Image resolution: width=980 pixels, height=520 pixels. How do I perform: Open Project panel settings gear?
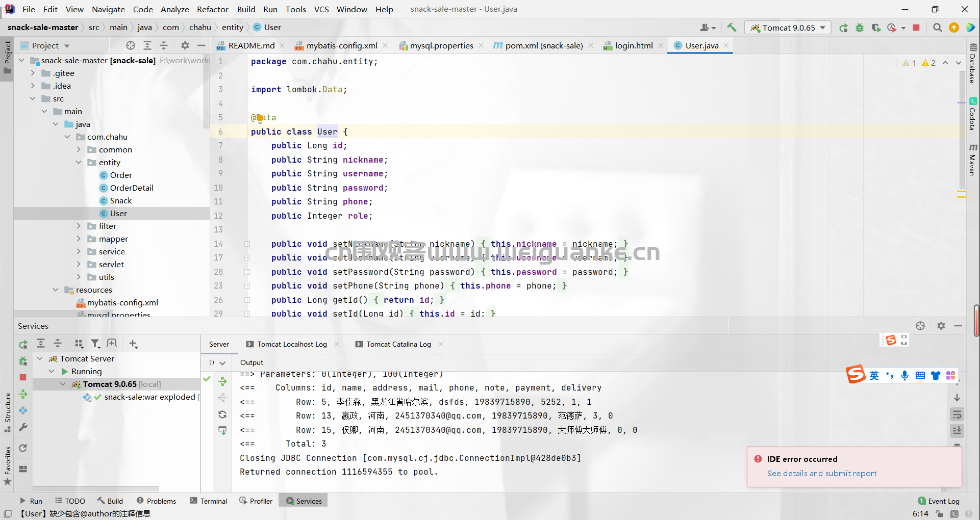[185, 45]
